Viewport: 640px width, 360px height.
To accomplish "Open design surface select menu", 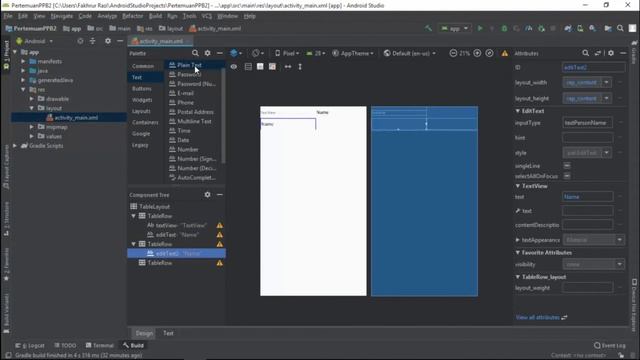I will pos(236,53).
